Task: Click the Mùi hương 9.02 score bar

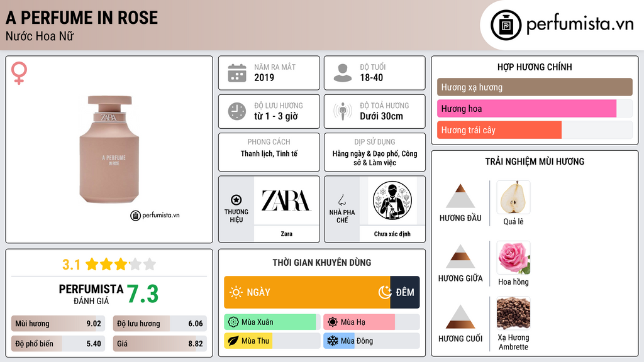Action: 58,324
